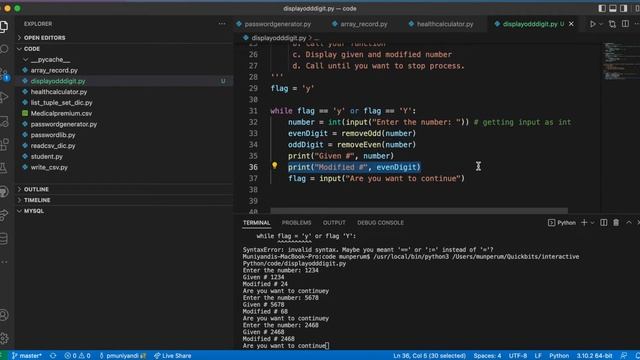Image resolution: width=640 pixels, height=360 pixels.
Task: Open student.py in explorer
Action: pos(47,156)
